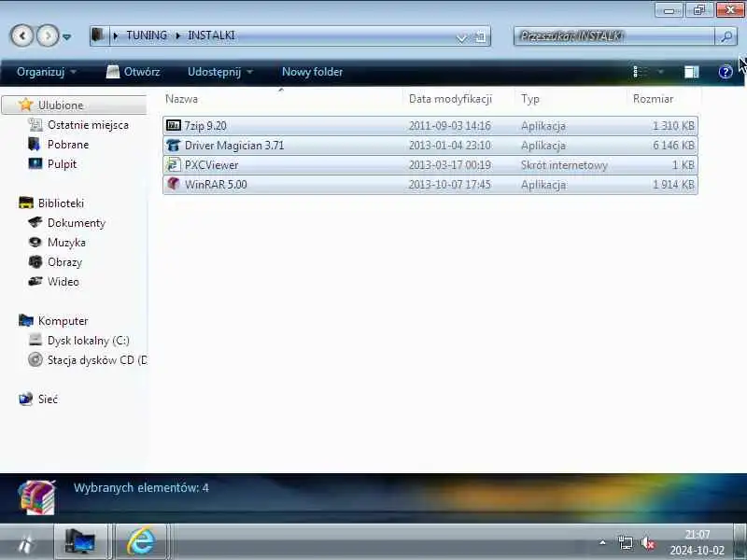Toggle the preview pane icon
The image size is (747, 560).
point(691,72)
